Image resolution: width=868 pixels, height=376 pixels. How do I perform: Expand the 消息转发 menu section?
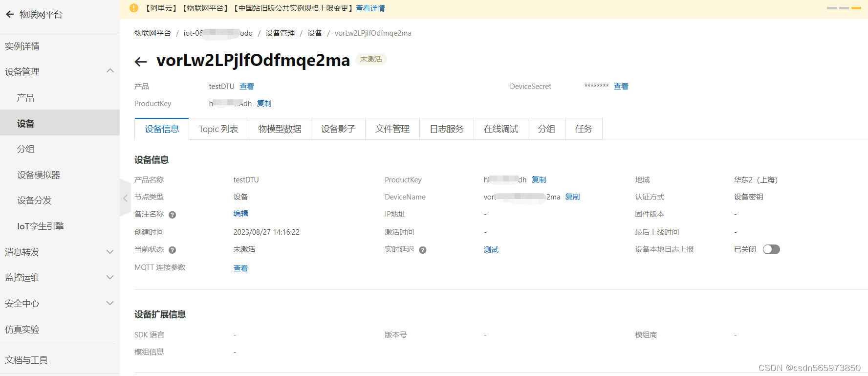pyautogui.click(x=110, y=252)
